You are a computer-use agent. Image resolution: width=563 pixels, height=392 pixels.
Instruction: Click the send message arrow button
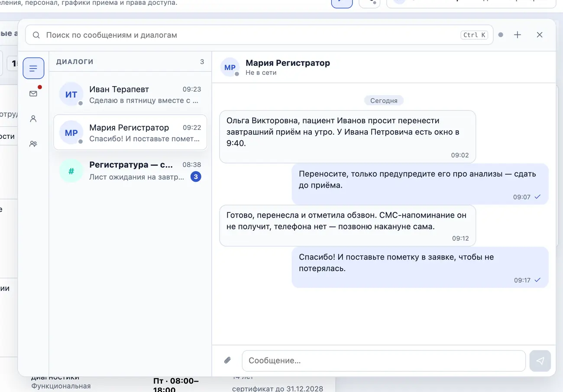pyautogui.click(x=540, y=361)
